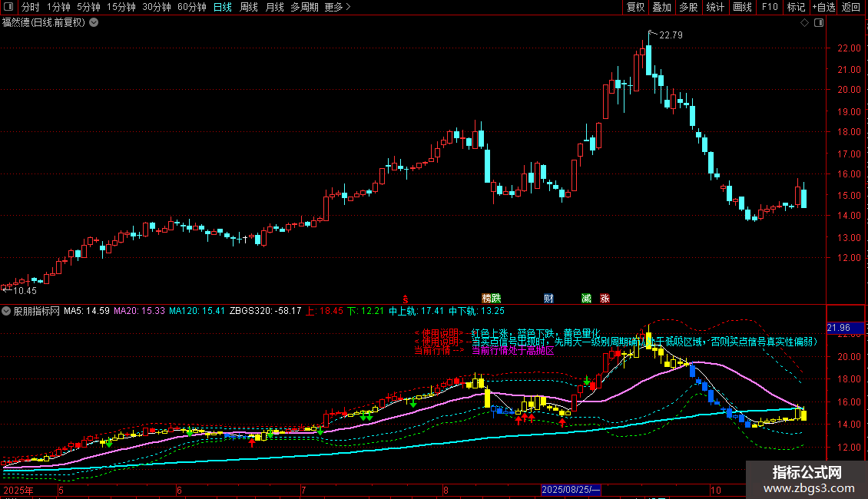Add stock with +自选 button

(823, 7)
